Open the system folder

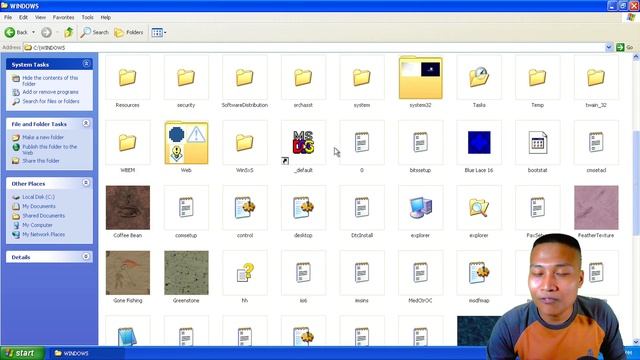(x=362, y=78)
